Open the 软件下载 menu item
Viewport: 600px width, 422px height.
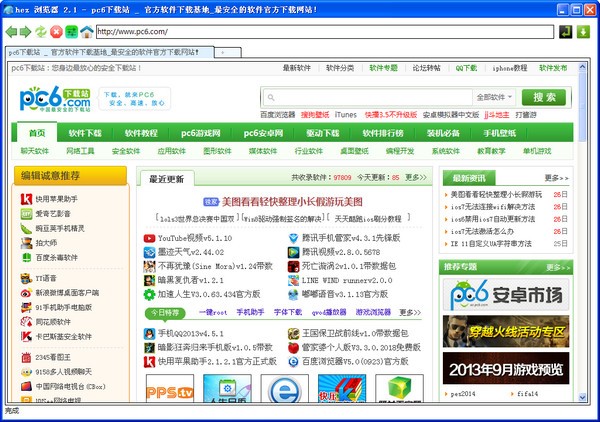coord(85,133)
